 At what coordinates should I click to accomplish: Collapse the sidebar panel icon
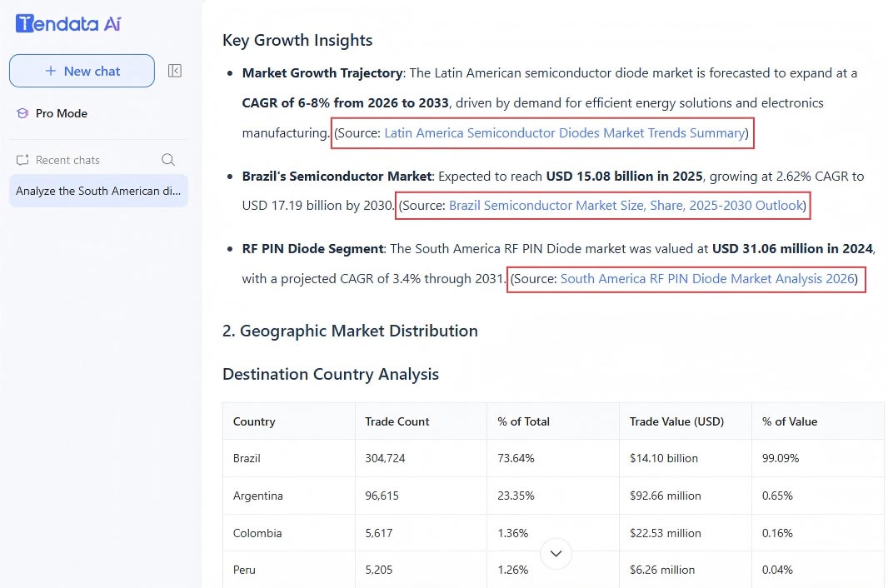[174, 71]
